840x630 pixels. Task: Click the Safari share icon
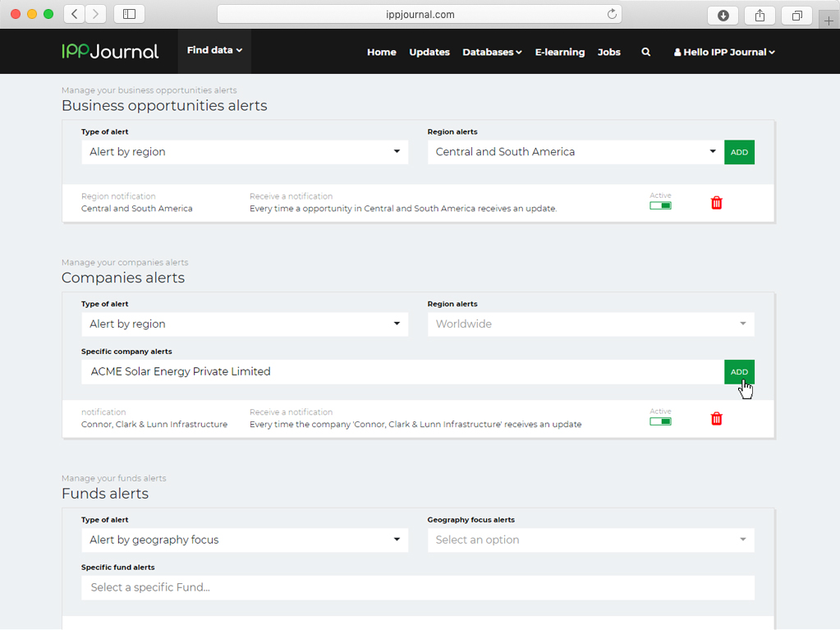pyautogui.click(x=760, y=15)
